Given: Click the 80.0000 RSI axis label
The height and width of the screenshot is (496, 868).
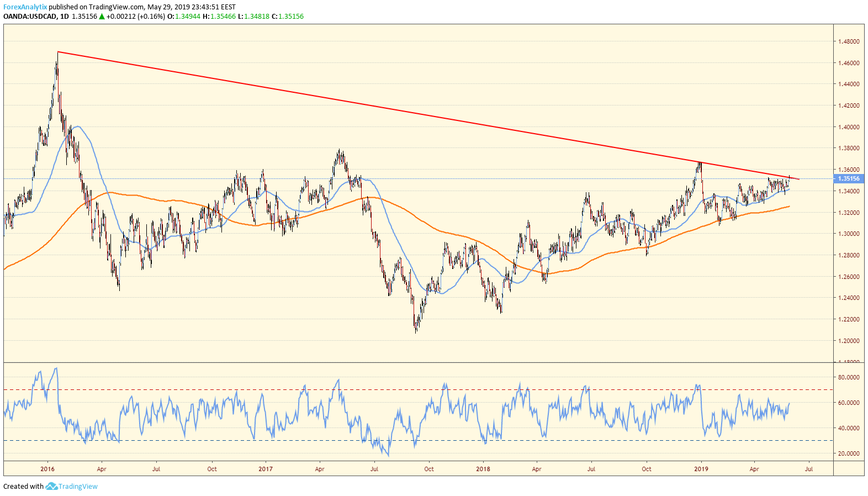Looking at the screenshot, I should point(848,377).
